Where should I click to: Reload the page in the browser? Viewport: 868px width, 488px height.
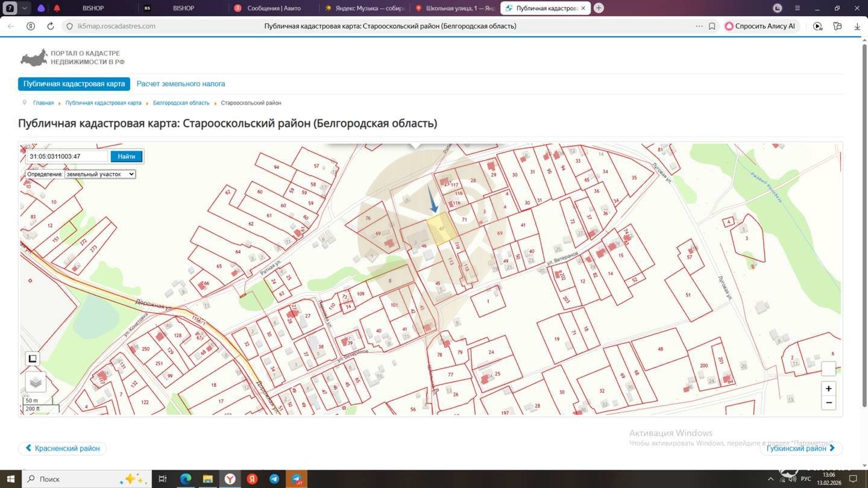tap(51, 27)
